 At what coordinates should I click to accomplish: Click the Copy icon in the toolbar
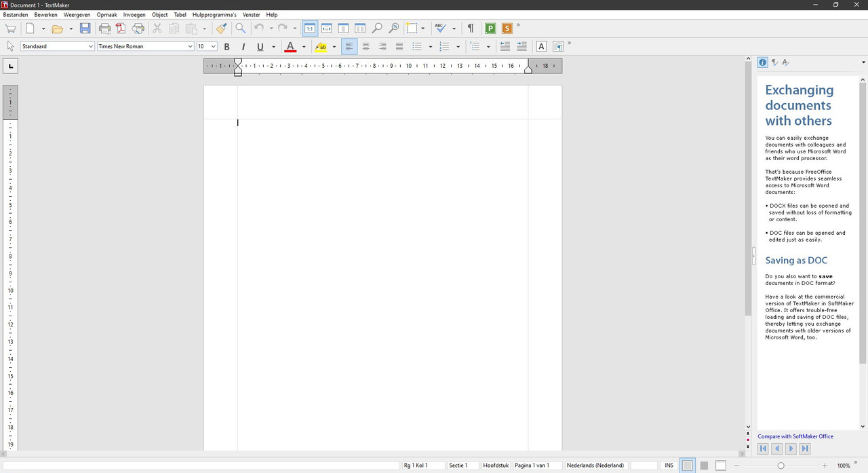(x=174, y=29)
